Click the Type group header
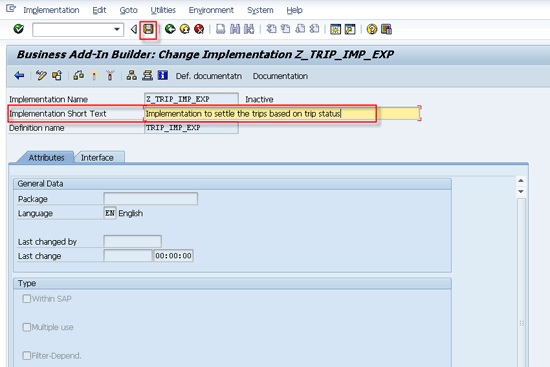This screenshot has width=550, height=367. coord(232,283)
